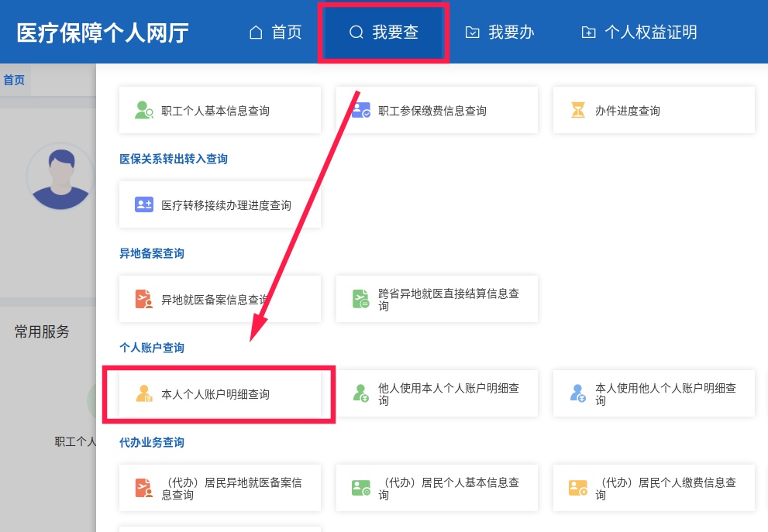Click the green person-search icon for 职工个人基本信息查询
768x532 pixels.
pos(144,110)
